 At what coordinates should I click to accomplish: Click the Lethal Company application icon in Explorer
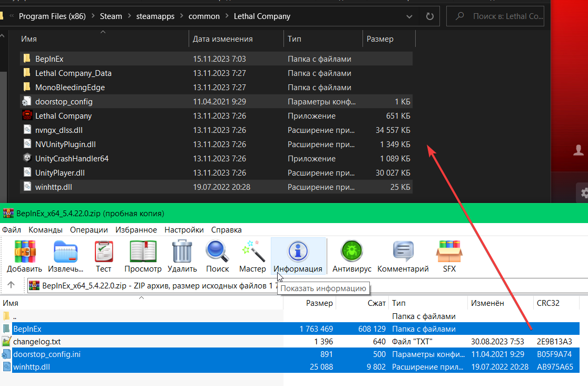tap(27, 115)
